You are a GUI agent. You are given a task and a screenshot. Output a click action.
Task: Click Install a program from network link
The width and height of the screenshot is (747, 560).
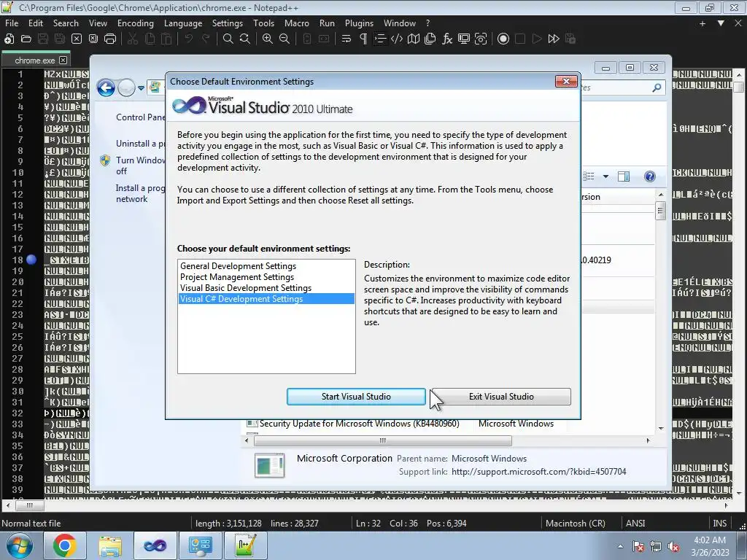(140, 193)
